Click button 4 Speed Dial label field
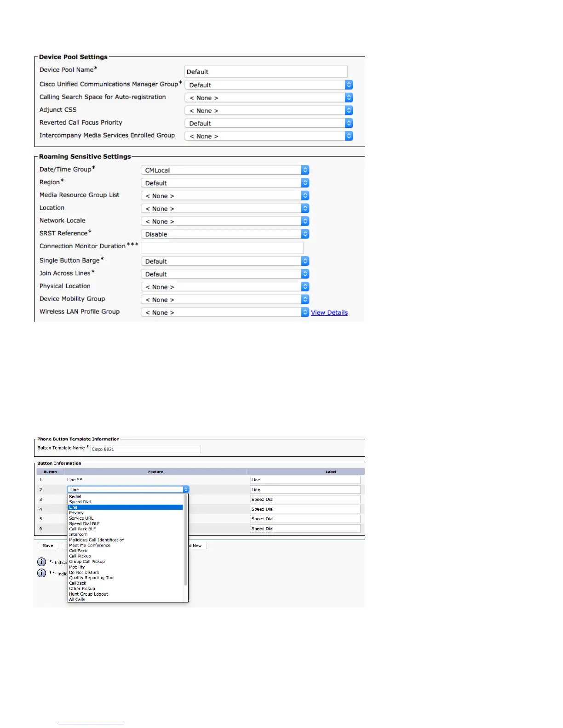 click(x=305, y=509)
